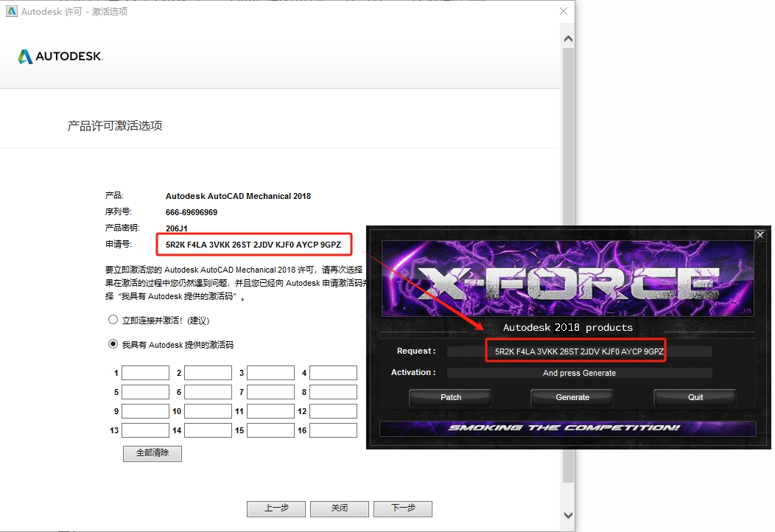The height and width of the screenshot is (532, 775).
Task: Click activation code input field 1
Action: 145,373
